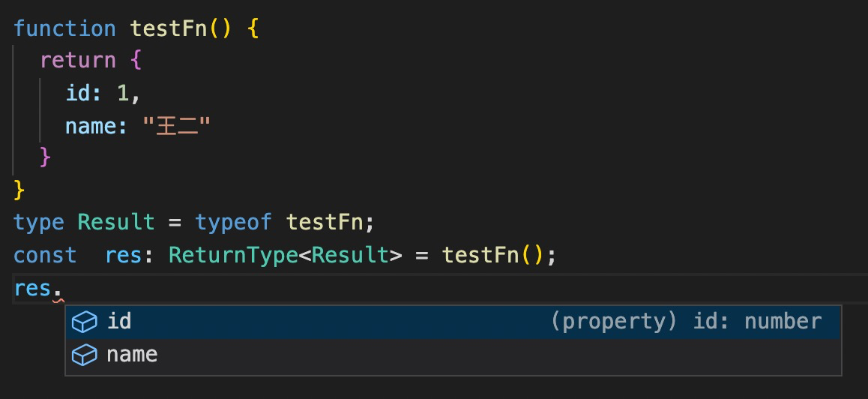Place cursor after "res." on last line
Screen dimensions: 868x399
[x=64, y=288]
